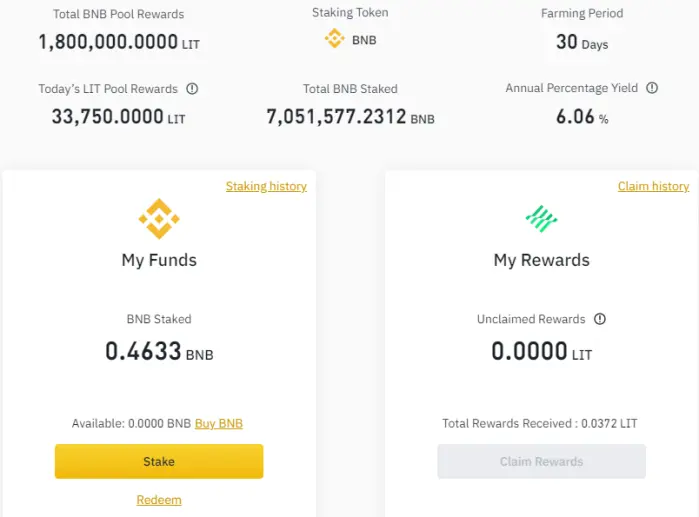Image resolution: width=699 pixels, height=517 pixels.
Task: Follow the Buy BNB link
Action: click(x=219, y=423)
